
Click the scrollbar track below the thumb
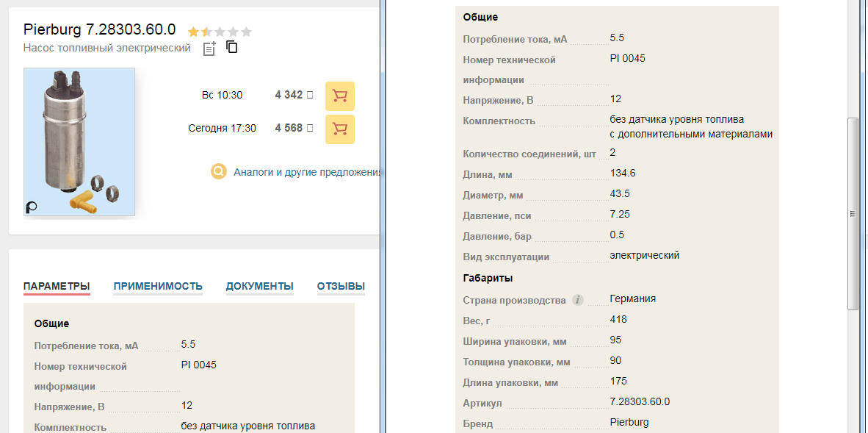point(853,368)
